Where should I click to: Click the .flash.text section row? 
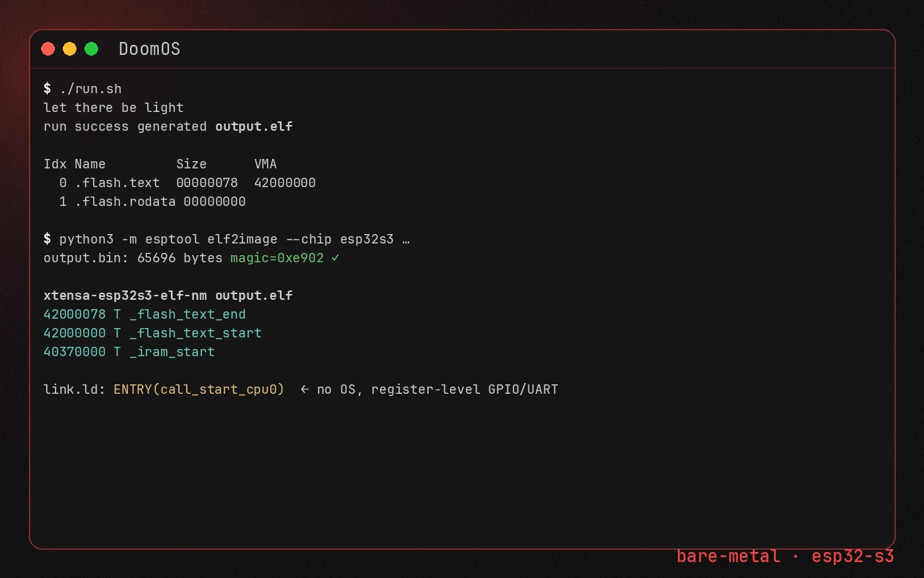(180, 183)
